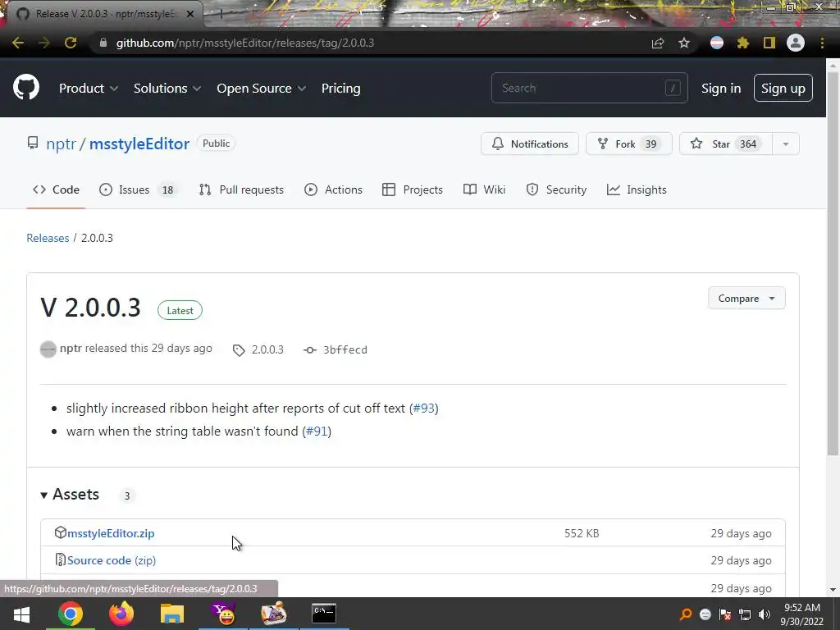Open the Chrome extensions puzzle icon
The width and height of the screenshot is (840, 630).
point(743,43)
